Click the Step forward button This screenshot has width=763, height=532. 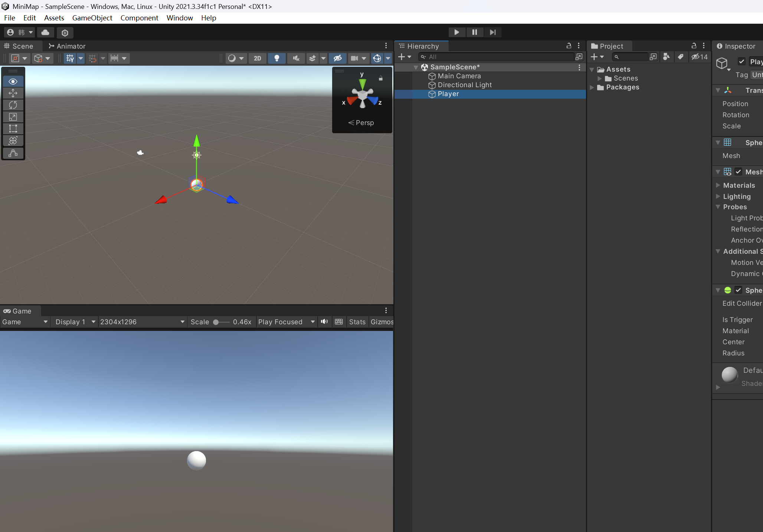pyautogui.click(x=492, y=32)
